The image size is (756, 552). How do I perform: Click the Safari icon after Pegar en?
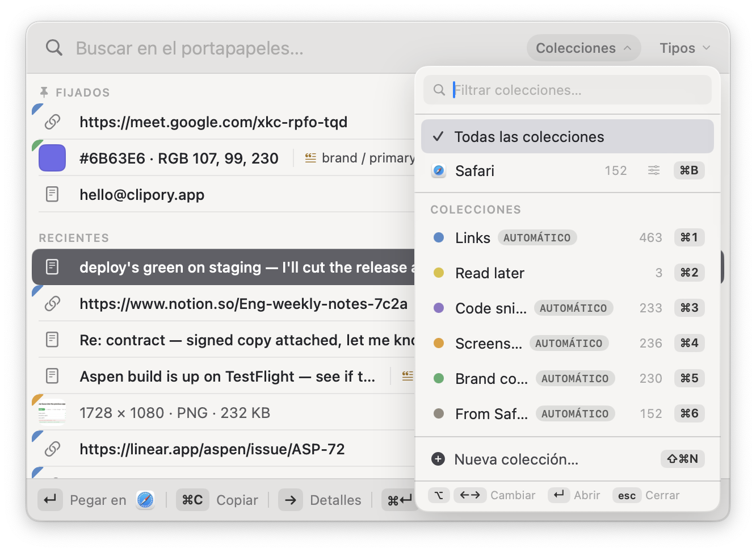[145, 500]
